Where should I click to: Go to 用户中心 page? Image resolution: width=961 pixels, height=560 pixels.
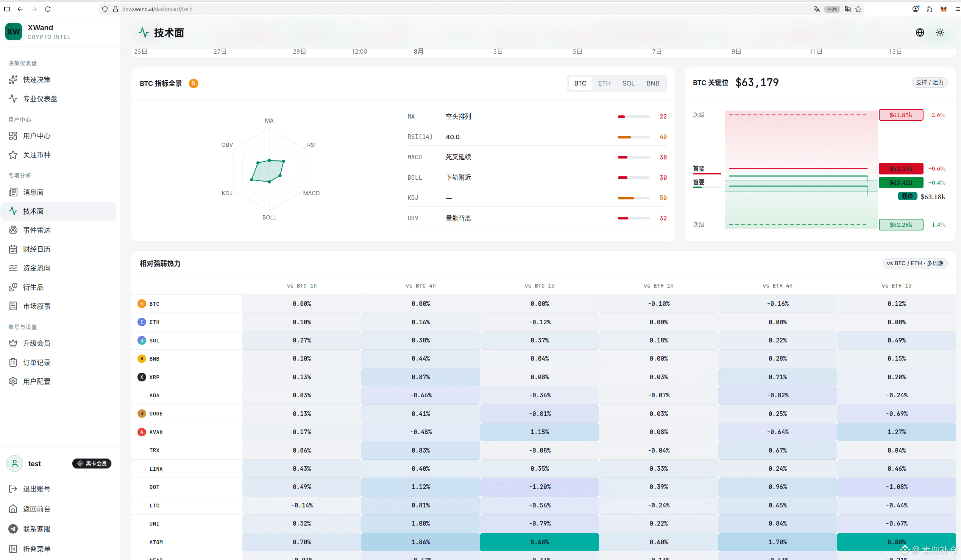(x=59, y=136)
